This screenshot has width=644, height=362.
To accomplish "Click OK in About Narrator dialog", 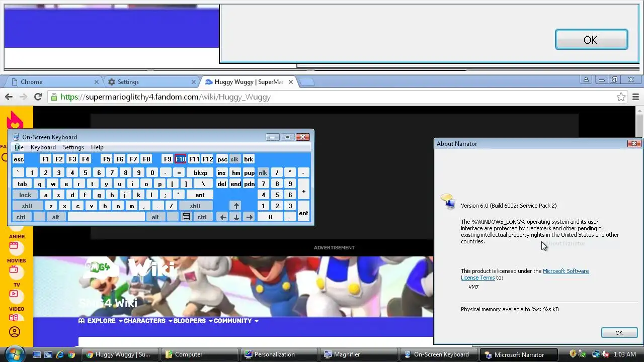I will click(619, 333).
